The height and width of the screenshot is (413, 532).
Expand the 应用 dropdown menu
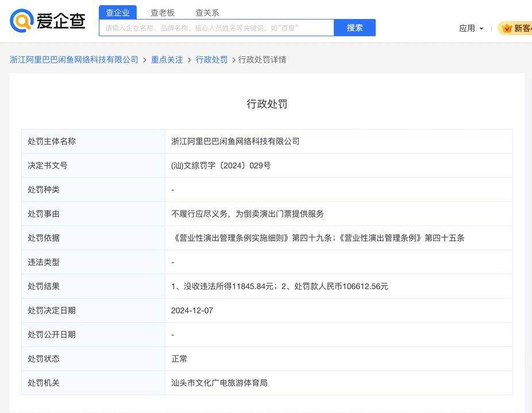click(x=471, y=28)
